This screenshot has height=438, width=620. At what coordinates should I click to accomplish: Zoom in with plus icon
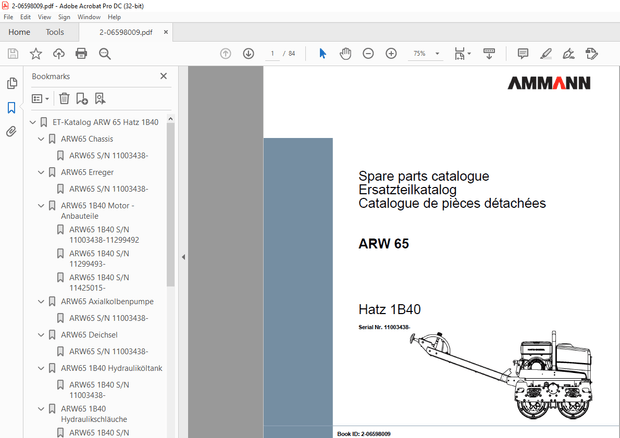point(391,53)
